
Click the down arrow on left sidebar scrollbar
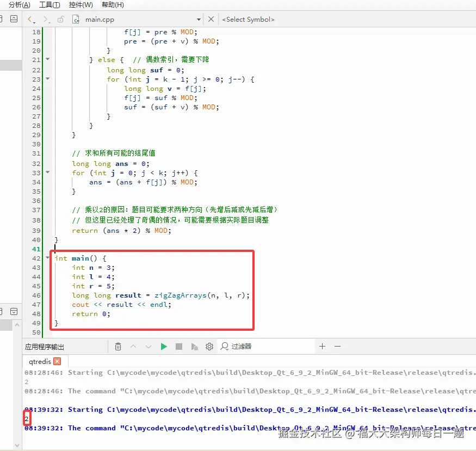[17, 446]
